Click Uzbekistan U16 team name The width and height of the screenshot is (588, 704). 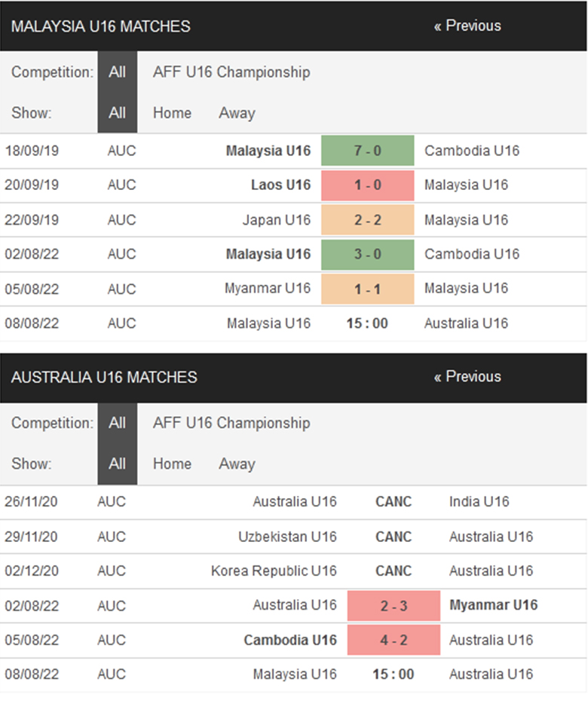coord(287,537)
